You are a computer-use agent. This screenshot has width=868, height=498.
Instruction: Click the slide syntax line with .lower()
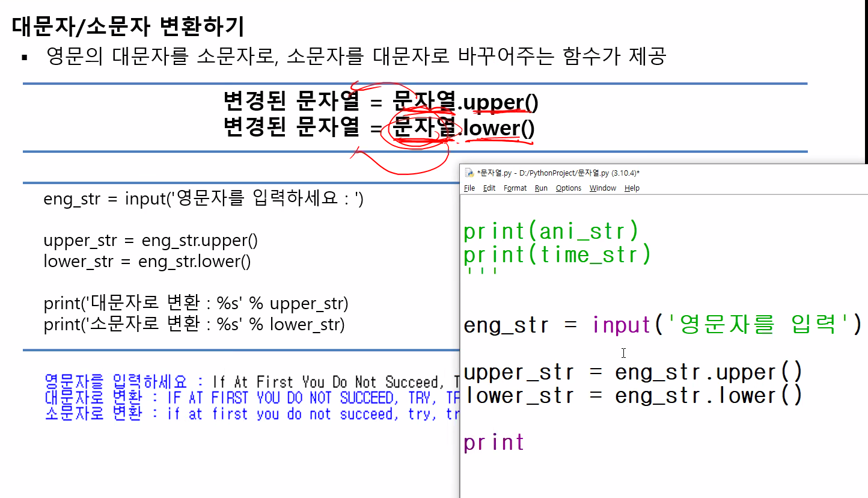click(x=379, y=128)
